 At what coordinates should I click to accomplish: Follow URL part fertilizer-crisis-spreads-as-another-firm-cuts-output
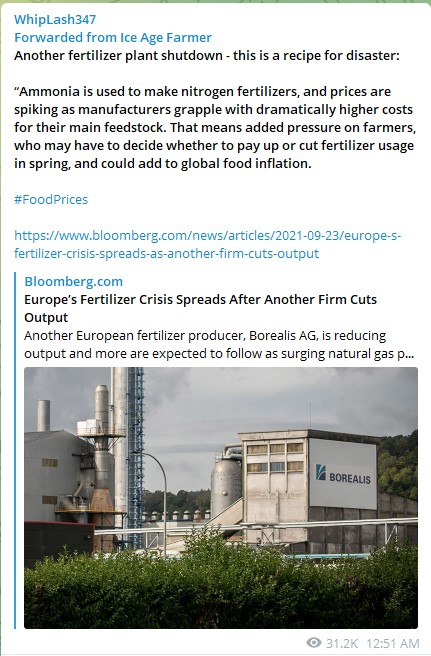pos(167,254)
